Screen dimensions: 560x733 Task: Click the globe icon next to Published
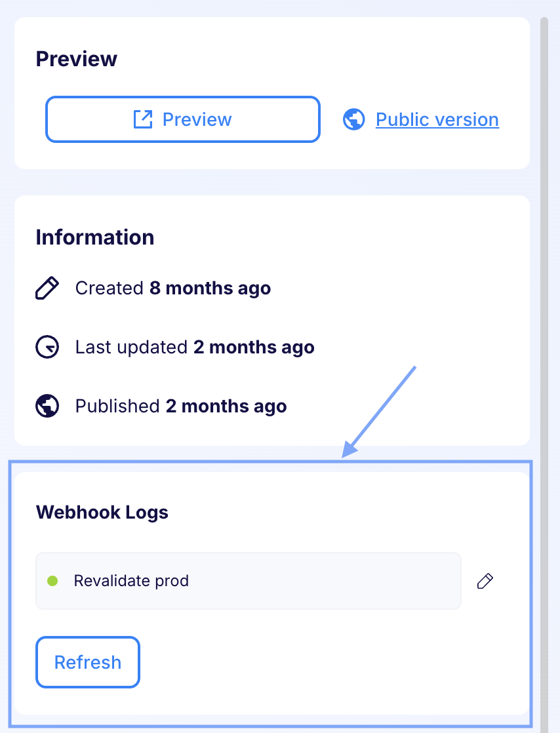click(47, 406)
